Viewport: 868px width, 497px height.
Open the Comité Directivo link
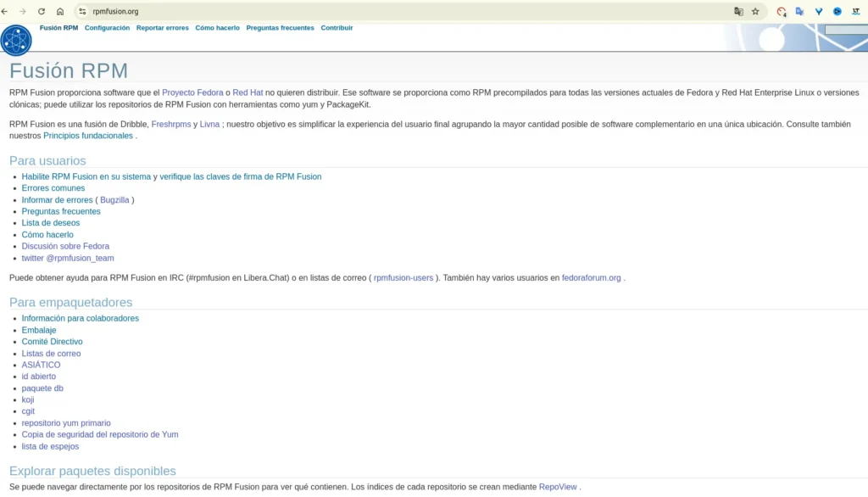[52, 341]
